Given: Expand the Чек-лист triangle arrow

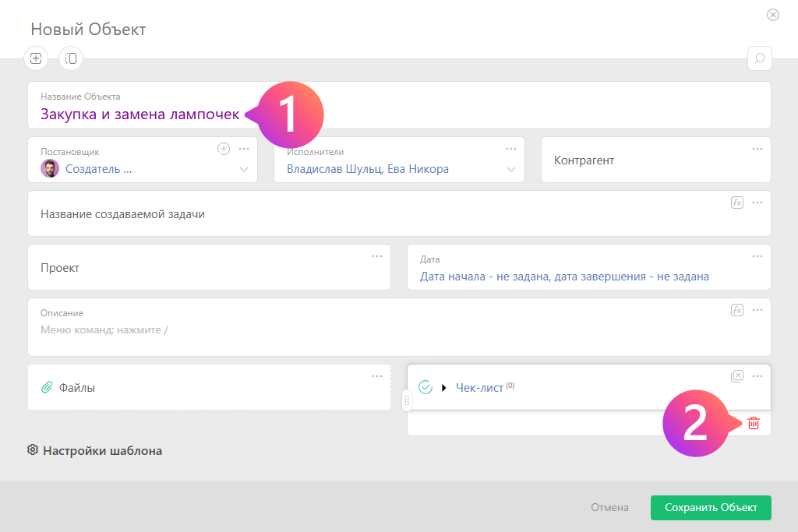Looking at the screenshot, I should click(x=444, y=387).
